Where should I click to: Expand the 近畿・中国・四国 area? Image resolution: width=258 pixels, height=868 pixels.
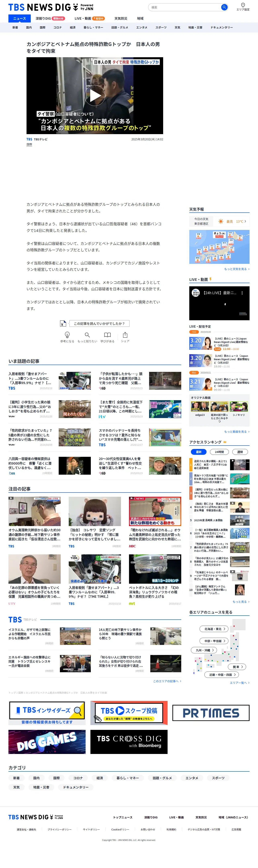(x=222, y=675)
